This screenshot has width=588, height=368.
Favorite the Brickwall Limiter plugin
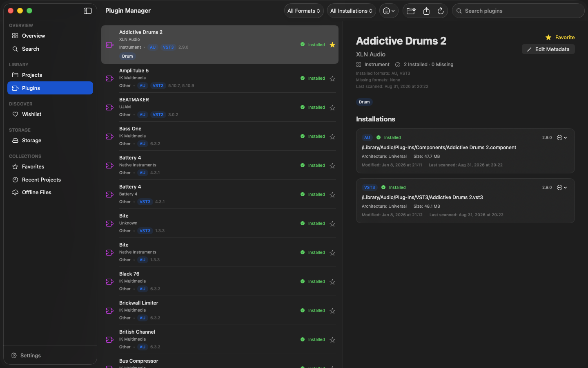click(332, 311)
